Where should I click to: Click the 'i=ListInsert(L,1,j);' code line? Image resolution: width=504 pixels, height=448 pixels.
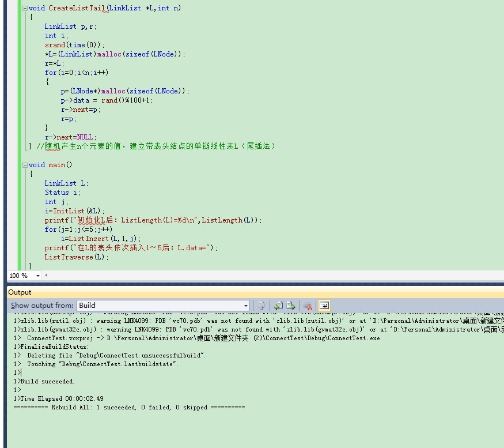[101, 239]
